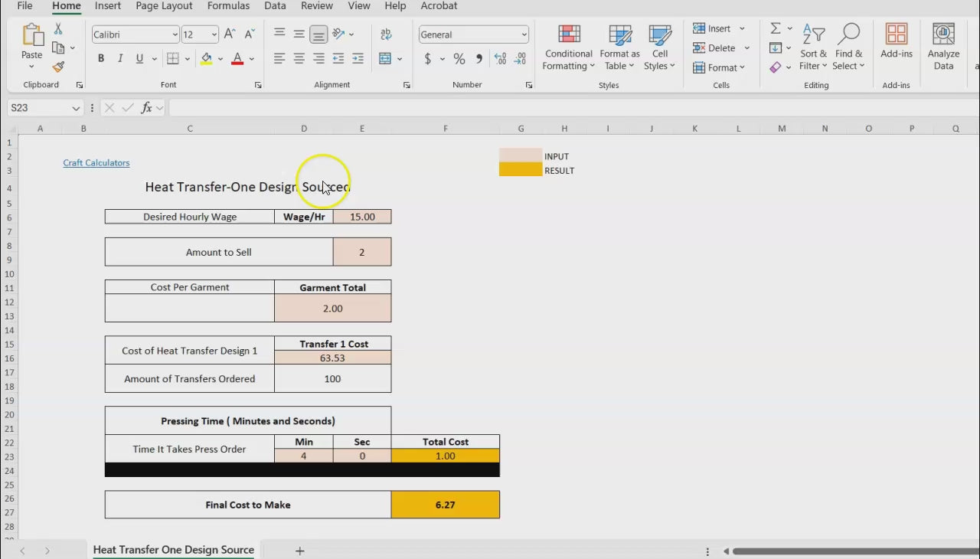Viewport: 980px width, 559px height.
Task: Click the Format Painter brush icon
Action: [x=58, y=67]
